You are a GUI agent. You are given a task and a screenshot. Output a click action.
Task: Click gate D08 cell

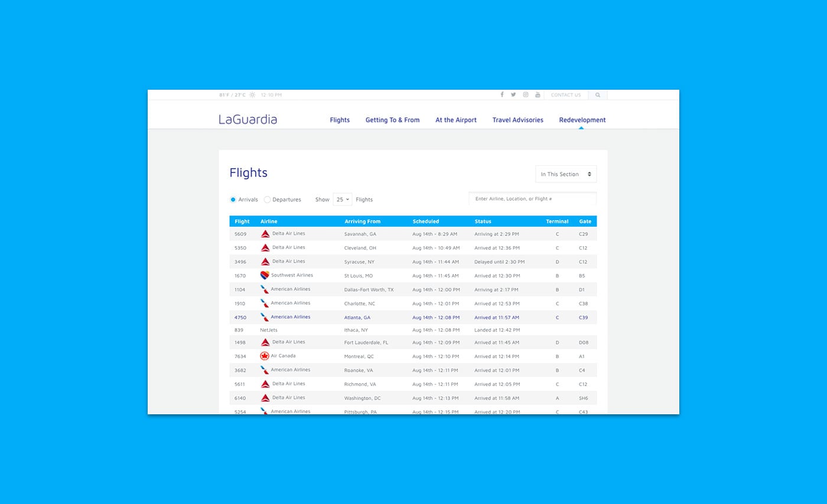click(584, 342)
